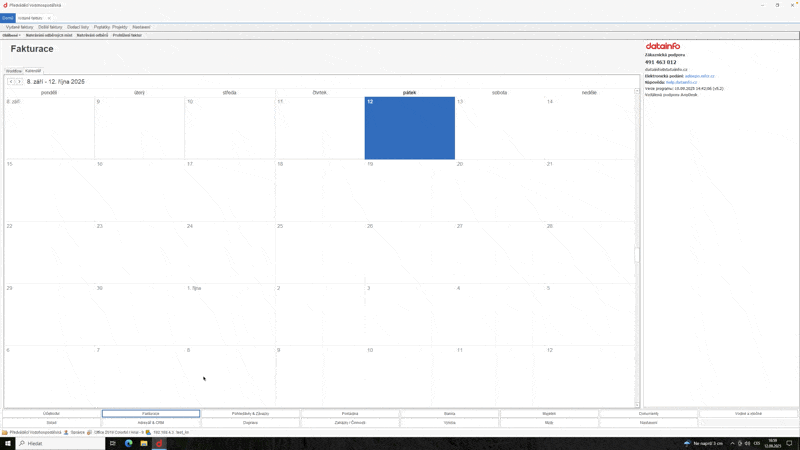The width and height of the screenshot is (800, 450).
Task: Open Task View on taskbar
Action: pyautogui.click(x=113, y=443)
